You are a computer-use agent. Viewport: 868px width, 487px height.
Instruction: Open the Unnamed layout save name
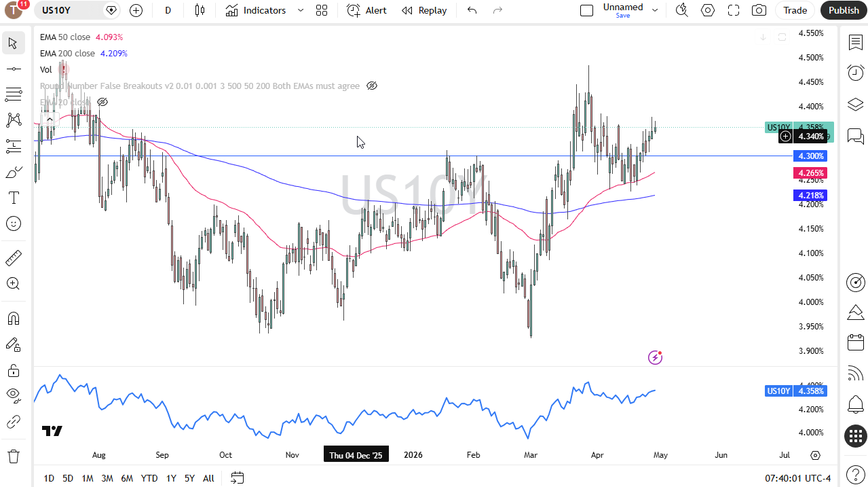pos(623,10)
